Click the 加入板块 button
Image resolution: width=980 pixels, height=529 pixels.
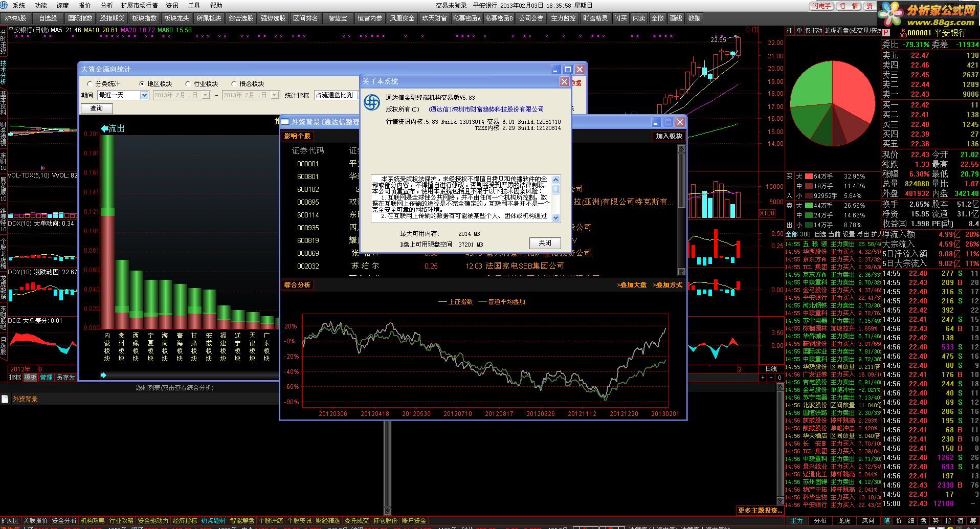coord(669,136)
